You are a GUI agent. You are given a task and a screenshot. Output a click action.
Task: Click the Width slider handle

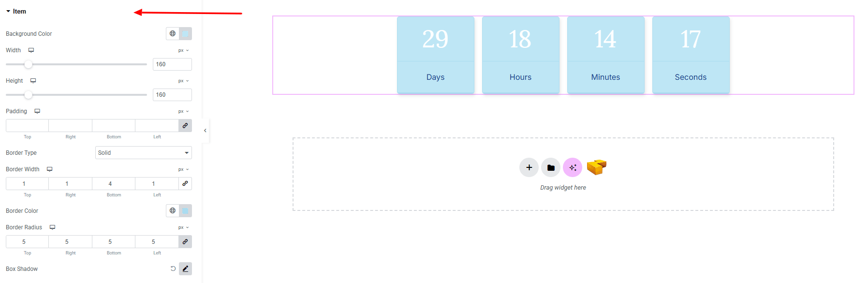(29, 64)
